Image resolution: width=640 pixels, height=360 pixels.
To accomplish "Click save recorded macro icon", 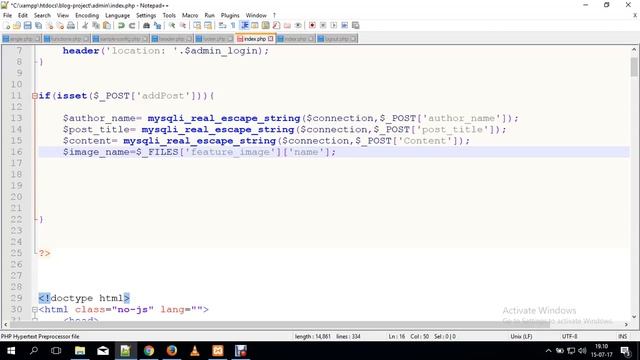I will coord(356,25).
